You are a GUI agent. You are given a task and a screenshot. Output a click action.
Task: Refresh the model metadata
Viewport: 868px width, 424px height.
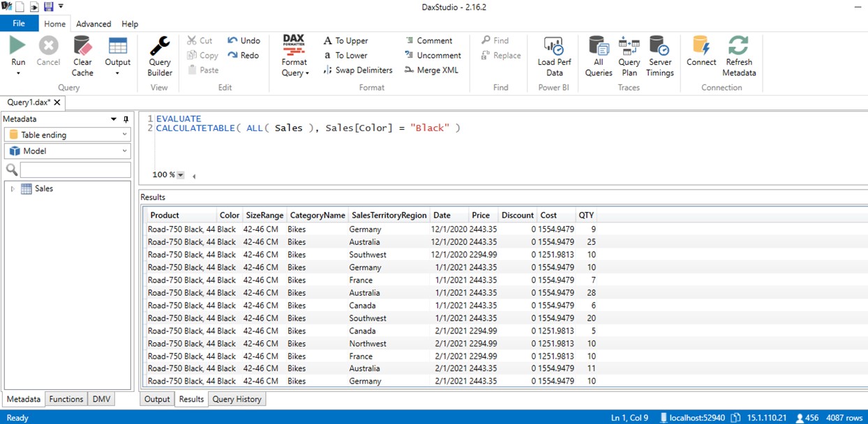pos(739,56)
